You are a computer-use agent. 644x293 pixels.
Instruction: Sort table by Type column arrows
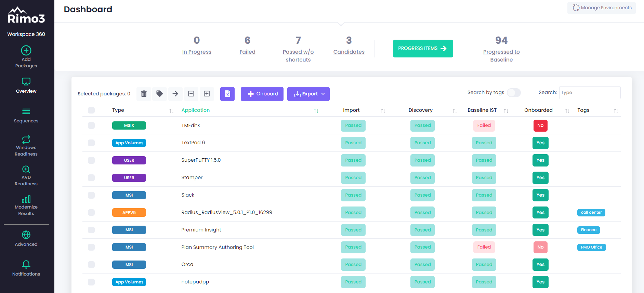[172, 110]
